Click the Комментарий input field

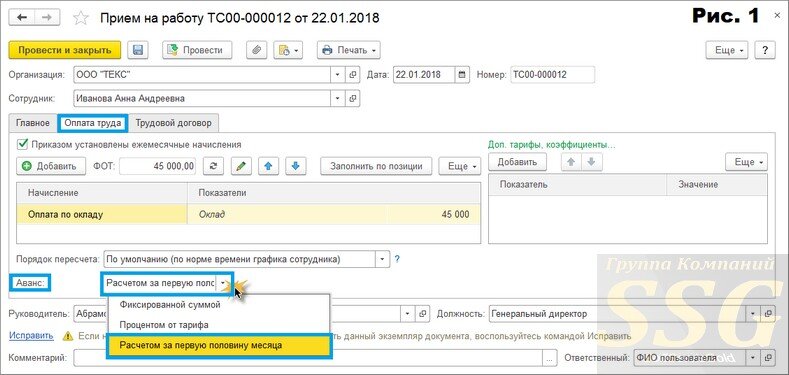308,358
